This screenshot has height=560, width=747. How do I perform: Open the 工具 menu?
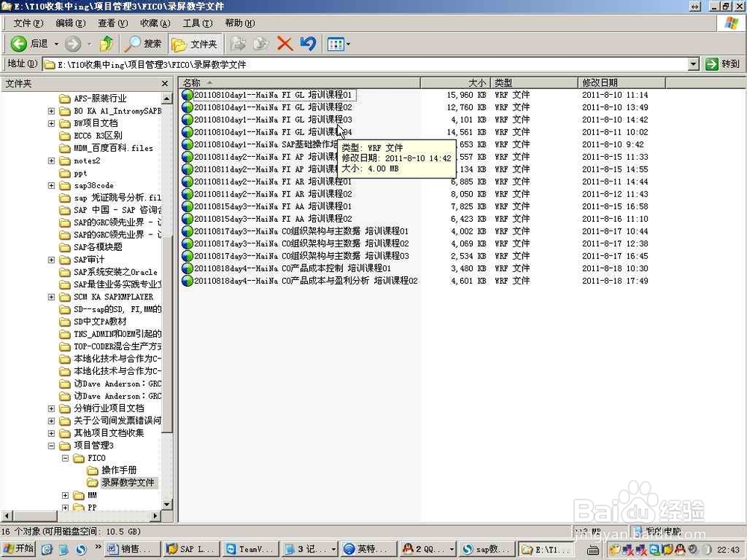pos(197,23)
